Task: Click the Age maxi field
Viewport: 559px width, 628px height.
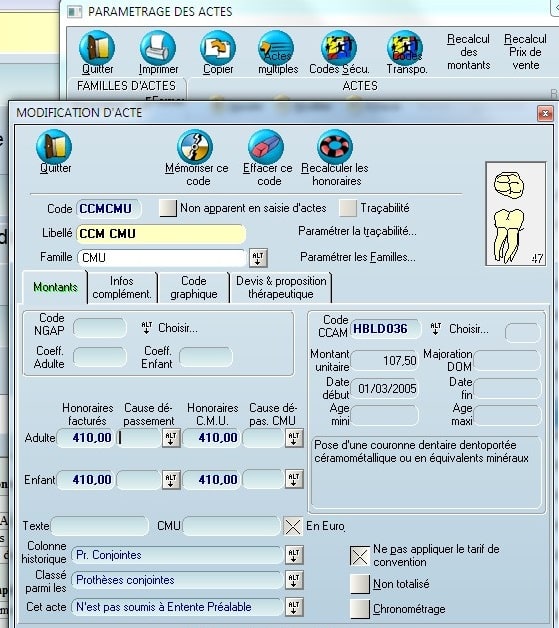Action: coord(507,415)
